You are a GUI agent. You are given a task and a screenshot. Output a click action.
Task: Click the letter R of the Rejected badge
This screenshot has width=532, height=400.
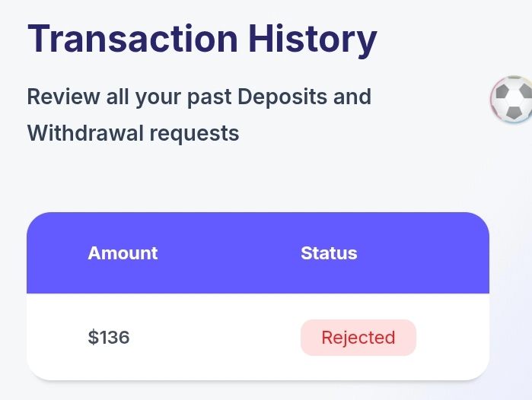pyautogui.click(x=327, y=338)
